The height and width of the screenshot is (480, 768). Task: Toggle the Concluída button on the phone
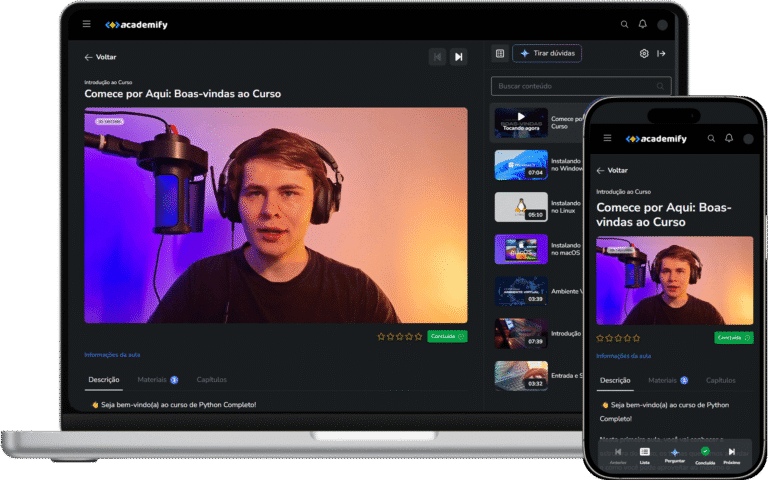pyautogui.click(x=733, y=338)
